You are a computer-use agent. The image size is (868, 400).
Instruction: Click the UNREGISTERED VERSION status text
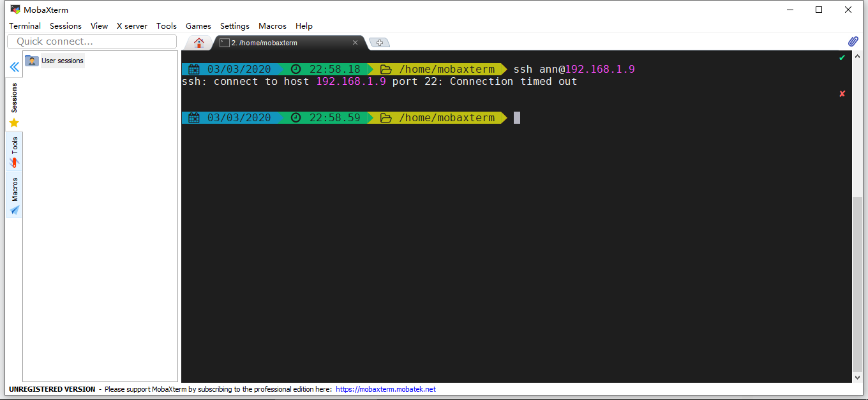coord(52,389)
